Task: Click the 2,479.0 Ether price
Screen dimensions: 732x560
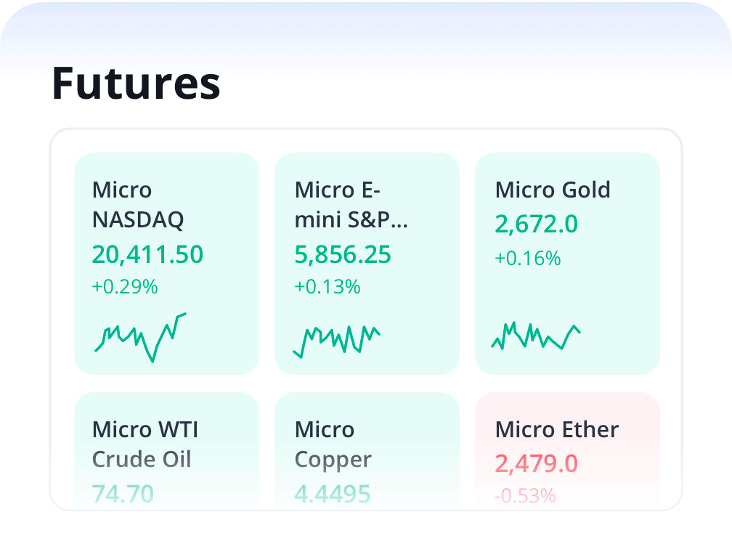Action: [x=537, y=463]
